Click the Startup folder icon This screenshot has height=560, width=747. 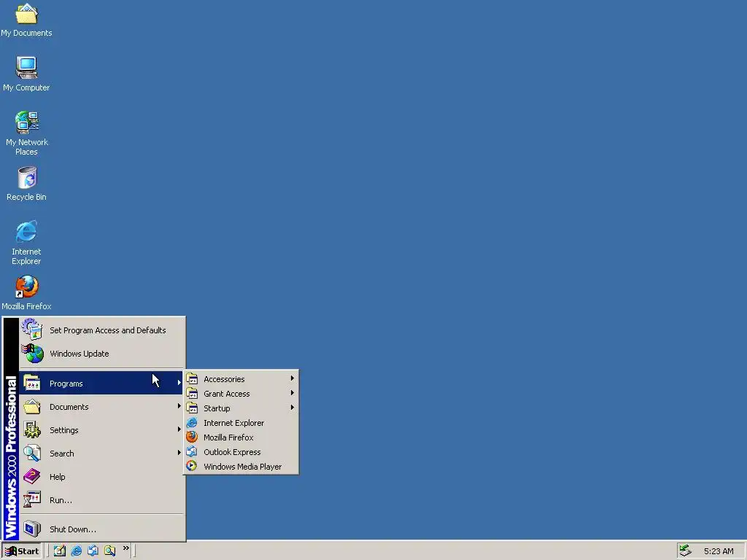click(192, 408)
